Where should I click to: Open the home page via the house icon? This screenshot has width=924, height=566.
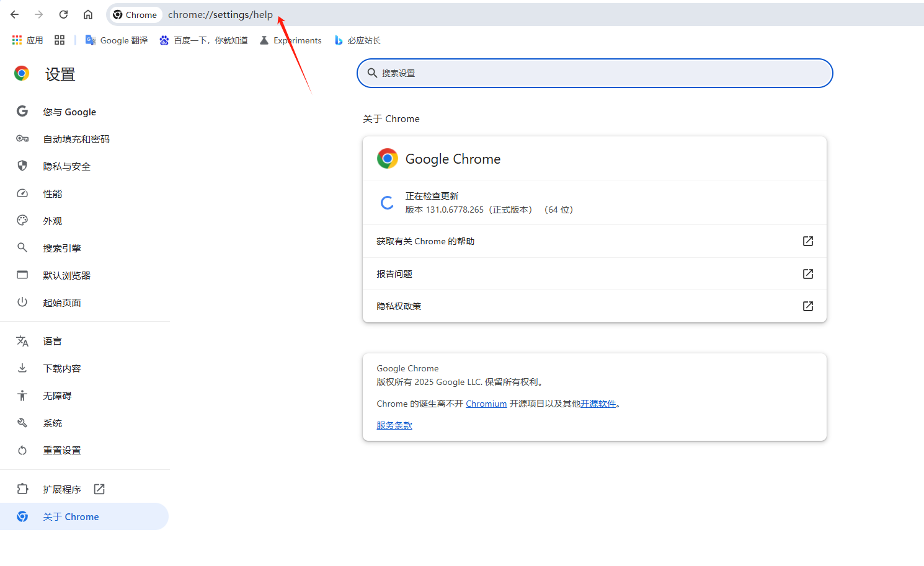pos(88,14)
